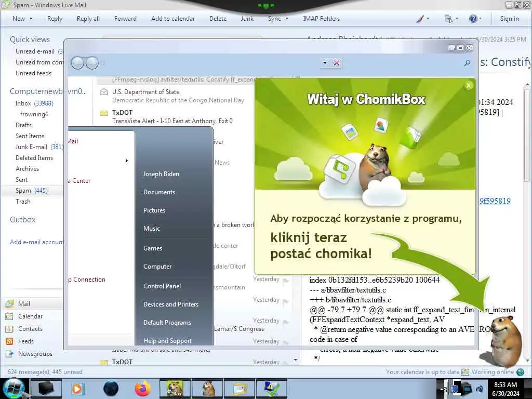Viewport: 532px width, 399px height.
Task: Launch Windows Media Player from the taskbar
Action: pos(77,389)
